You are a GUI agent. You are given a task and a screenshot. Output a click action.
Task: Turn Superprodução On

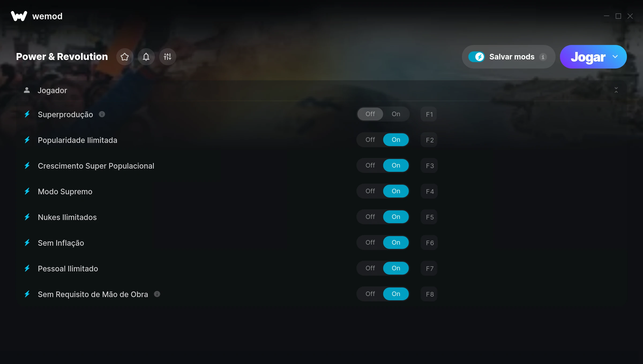[396, 114]
